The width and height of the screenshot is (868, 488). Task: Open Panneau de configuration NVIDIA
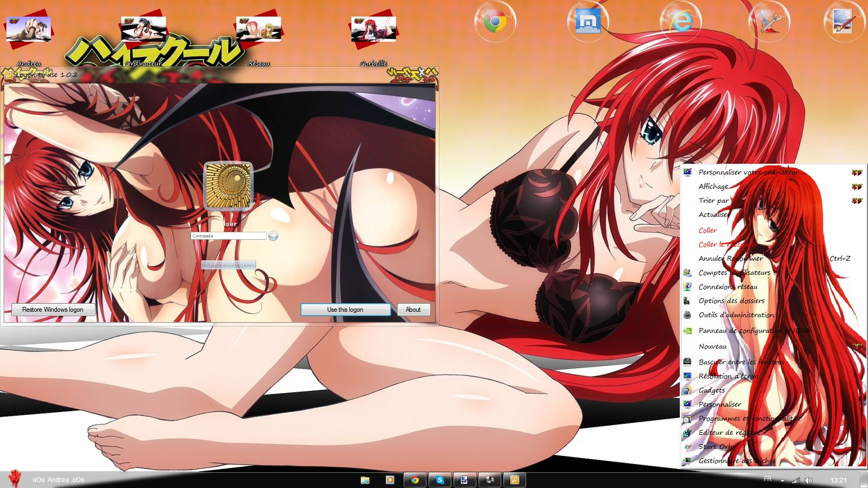click(773, 331)
